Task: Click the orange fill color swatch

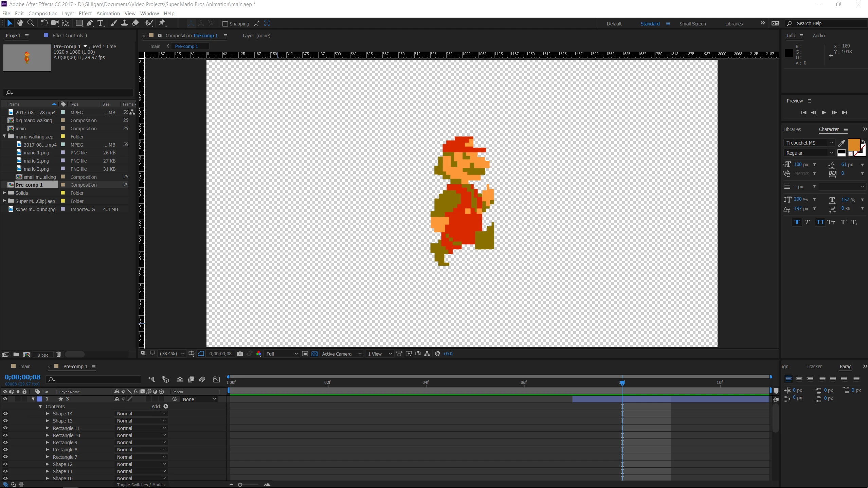Action: tap(853, 145)
